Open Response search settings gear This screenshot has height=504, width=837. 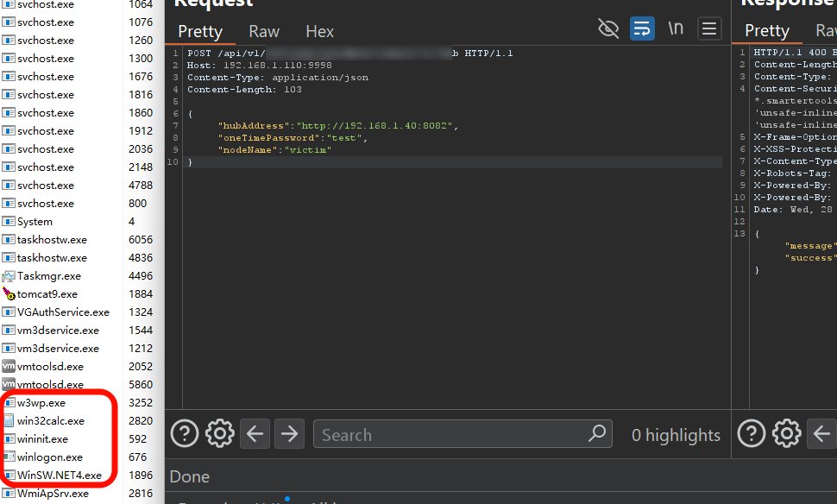pos(787,433)
